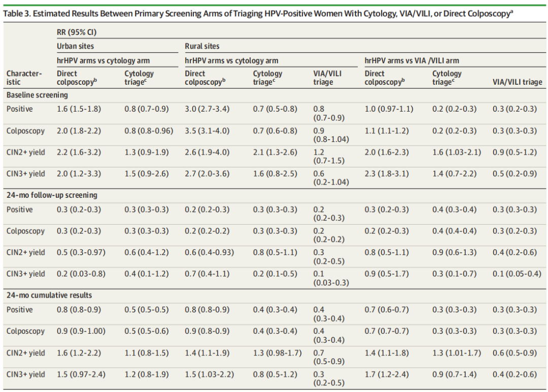Click the value 0.9 (0.9-1.00)

81,331
